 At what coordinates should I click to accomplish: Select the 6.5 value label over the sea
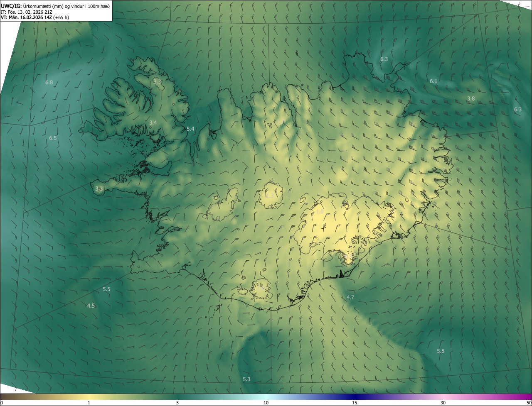click(x=53, y=138)
